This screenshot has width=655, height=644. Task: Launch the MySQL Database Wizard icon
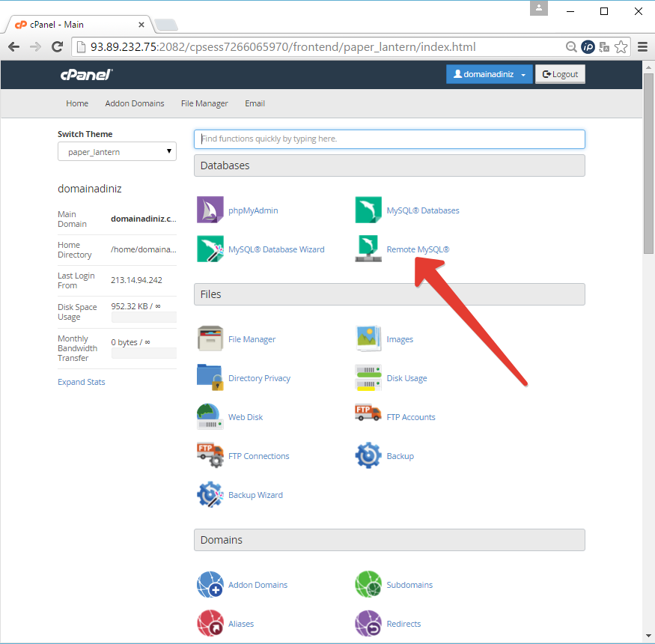210,249
